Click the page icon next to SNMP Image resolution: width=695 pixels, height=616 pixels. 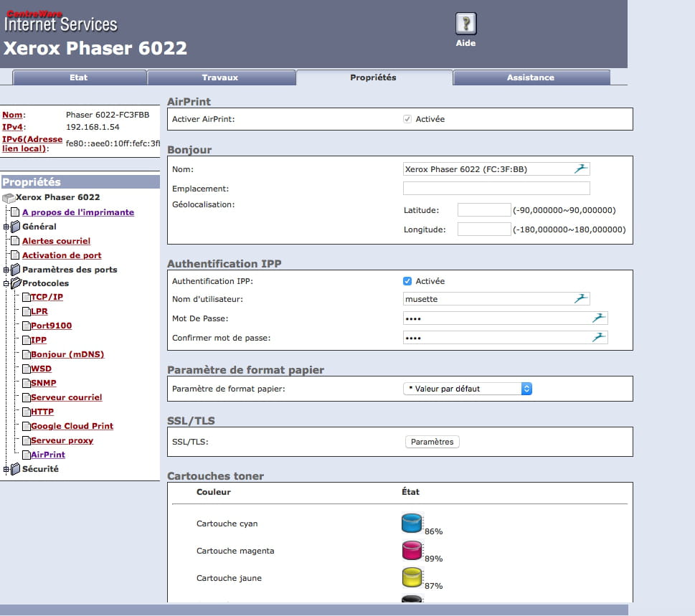coord(26,383)
